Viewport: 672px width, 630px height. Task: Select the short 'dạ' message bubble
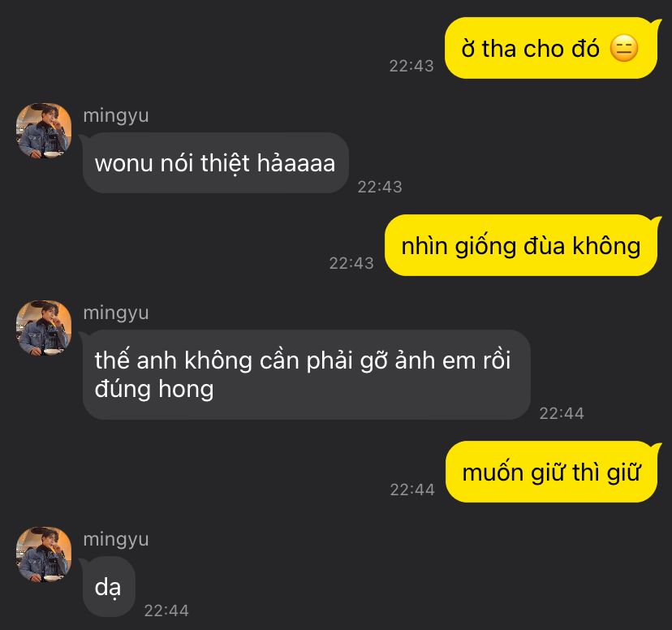109,587
